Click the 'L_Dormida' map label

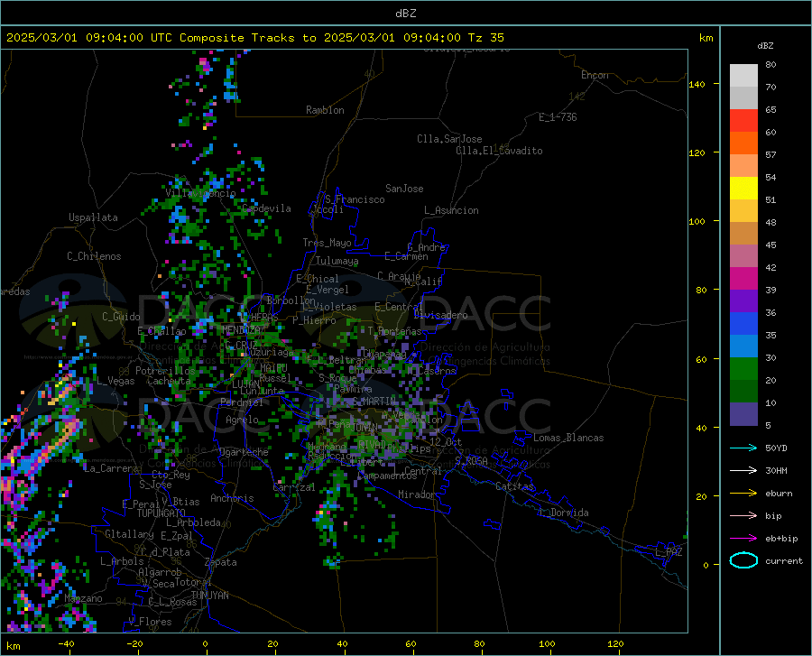tap(563, 513)
